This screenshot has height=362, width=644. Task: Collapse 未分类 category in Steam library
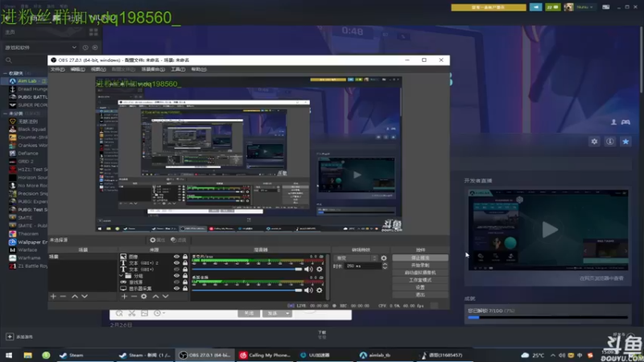point(5,113)
